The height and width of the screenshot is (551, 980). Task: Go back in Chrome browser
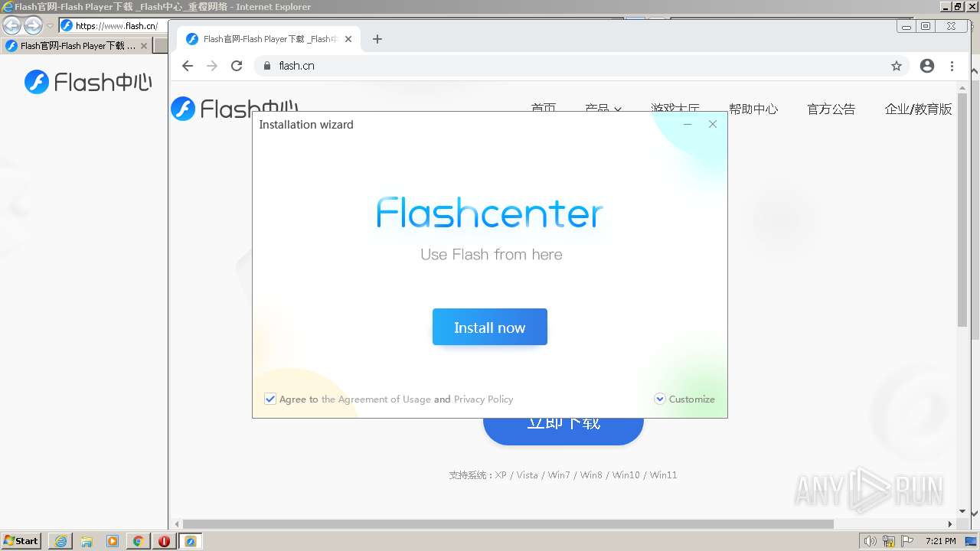pos(188,66)
